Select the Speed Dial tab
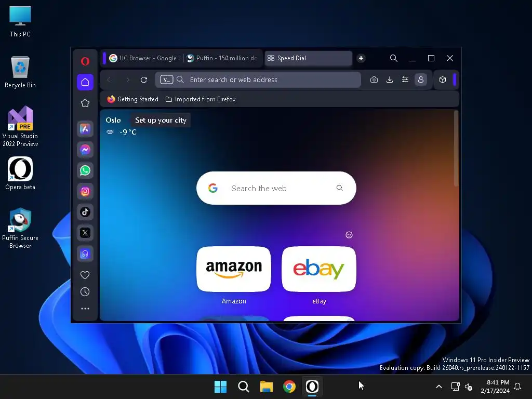 click(x=308, y=58)
